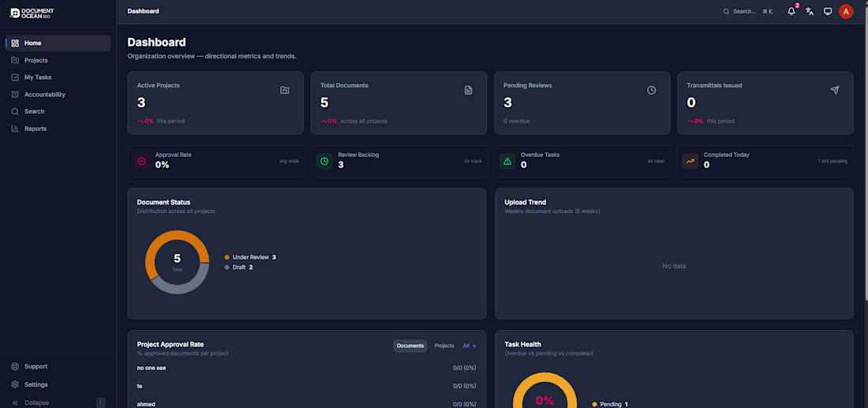Open Settings in the sidebar
This screenshot has width=868, height=408.
[58, 385]
